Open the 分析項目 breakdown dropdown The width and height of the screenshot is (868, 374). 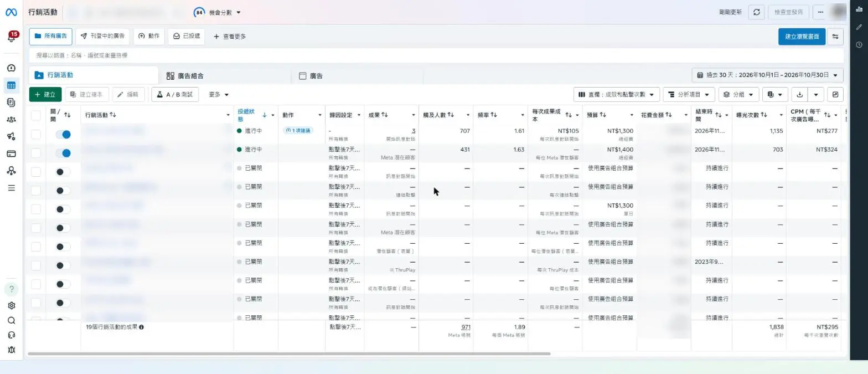click(689, 95)
